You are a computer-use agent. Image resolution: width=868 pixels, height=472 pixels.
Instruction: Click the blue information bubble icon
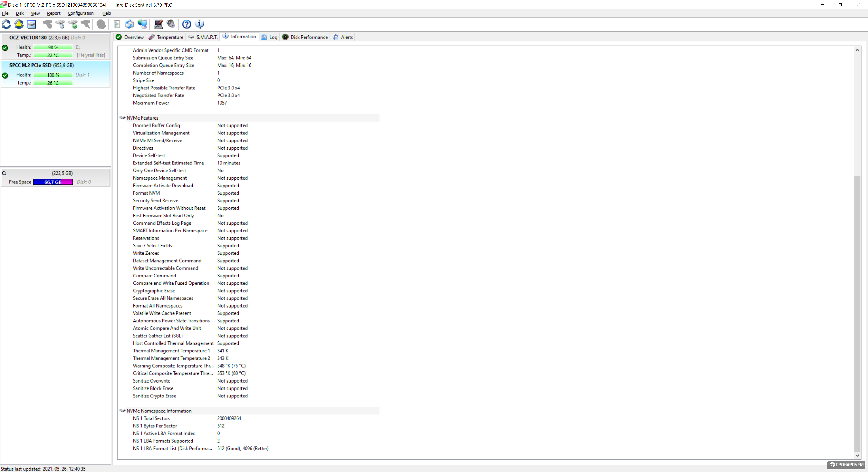pyautogui.click(x=199, y=24)
